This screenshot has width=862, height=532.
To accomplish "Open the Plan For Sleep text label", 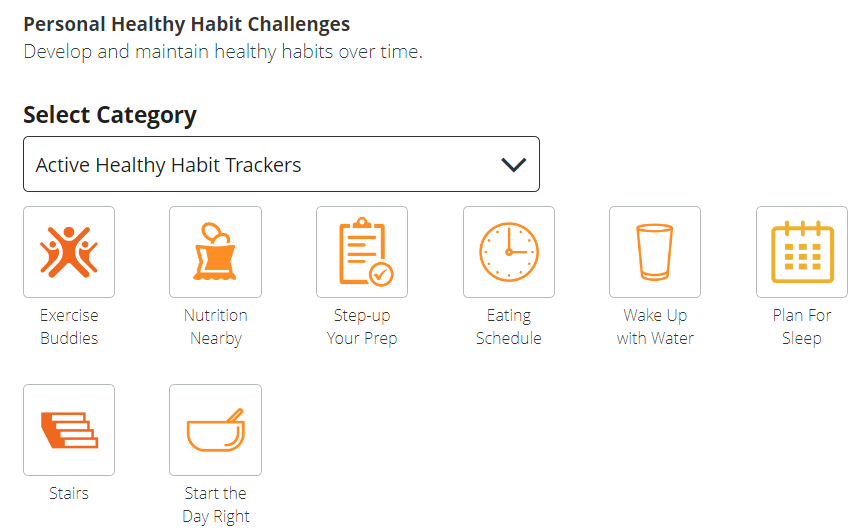I will tap(801, 327).
